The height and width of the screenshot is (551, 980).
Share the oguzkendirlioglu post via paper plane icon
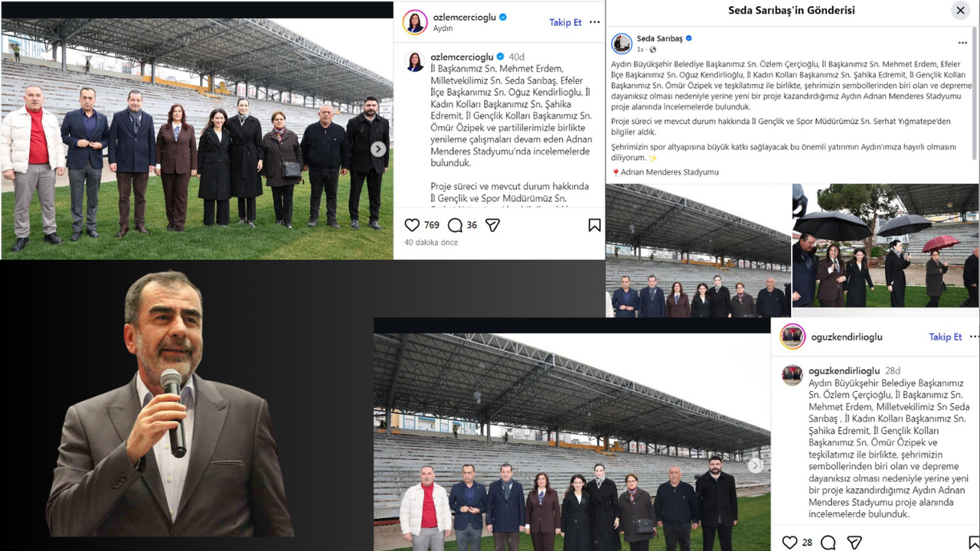click(x=854, y=543)
